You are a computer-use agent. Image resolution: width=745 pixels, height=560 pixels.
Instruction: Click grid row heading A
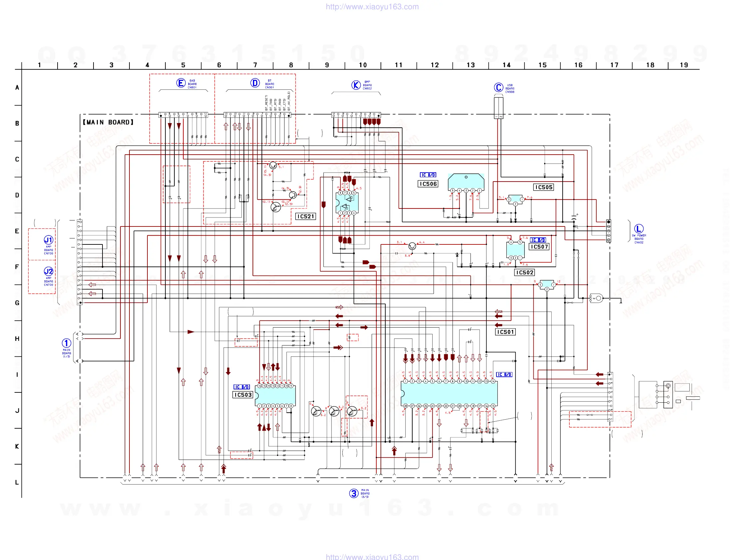17,87
